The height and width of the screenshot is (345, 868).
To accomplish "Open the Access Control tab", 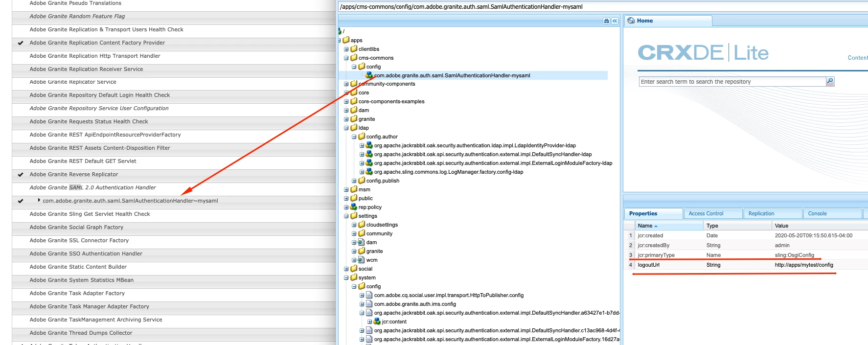I will 713,213.
